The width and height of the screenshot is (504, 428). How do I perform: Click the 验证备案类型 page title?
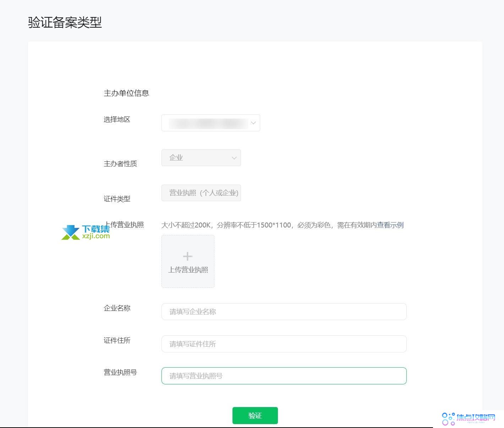pyautogui.click(x=64, y=22)
